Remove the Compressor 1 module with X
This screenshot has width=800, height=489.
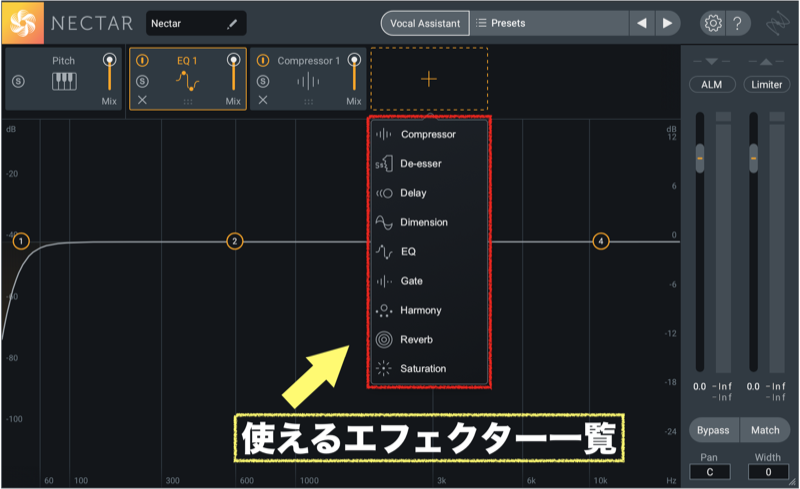[263, 100]
